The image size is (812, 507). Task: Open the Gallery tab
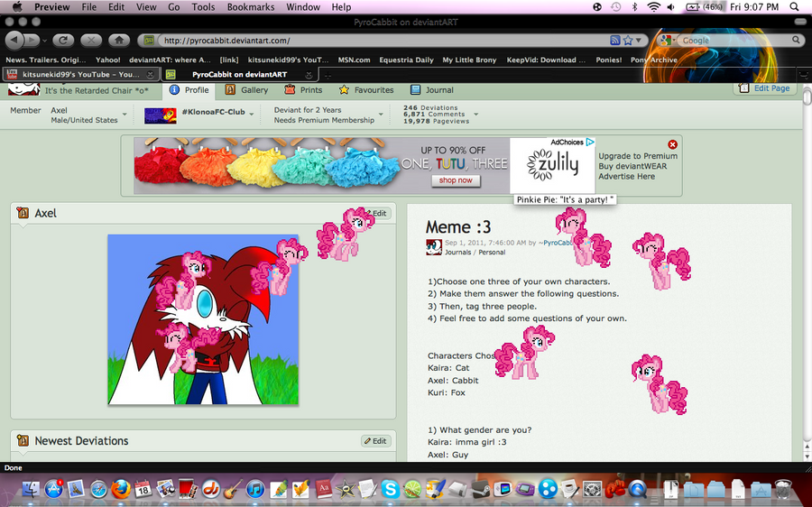(246, 90)
